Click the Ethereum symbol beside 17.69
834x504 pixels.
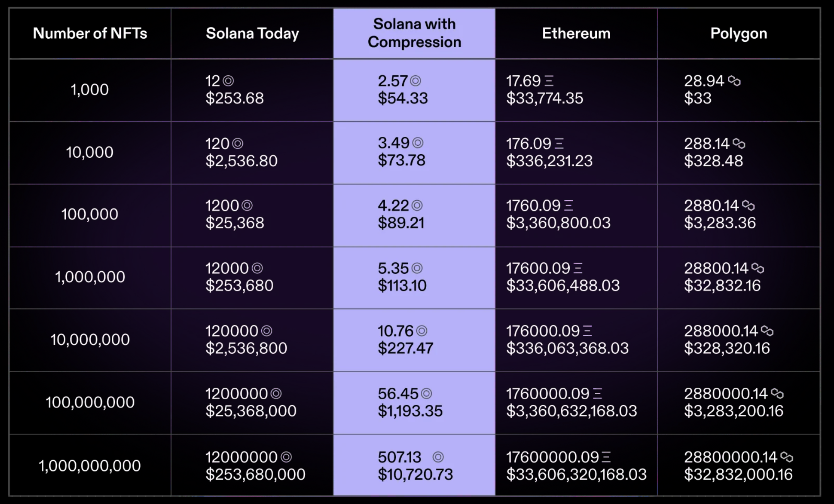[x=549, y=81]
